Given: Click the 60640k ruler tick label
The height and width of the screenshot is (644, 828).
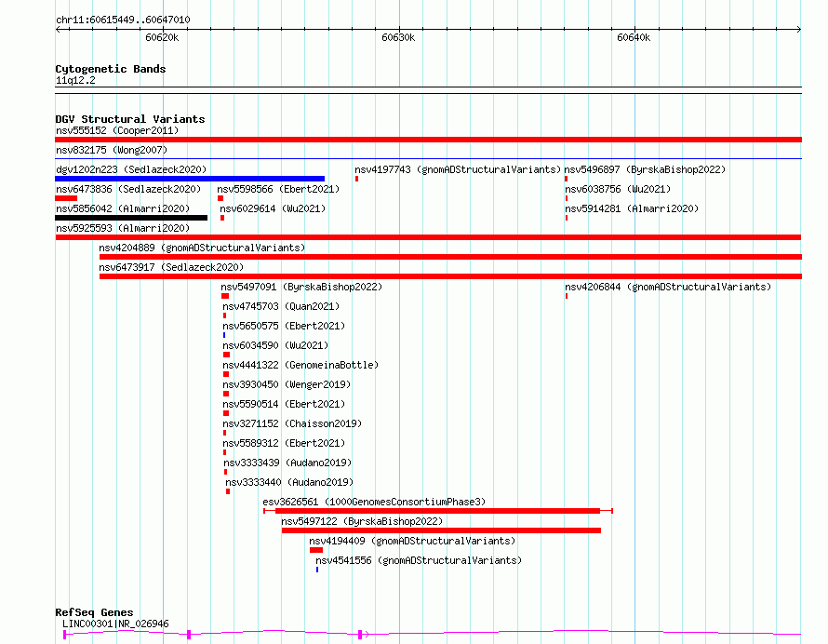Looking at the screenshot, I should click(634, 37).
